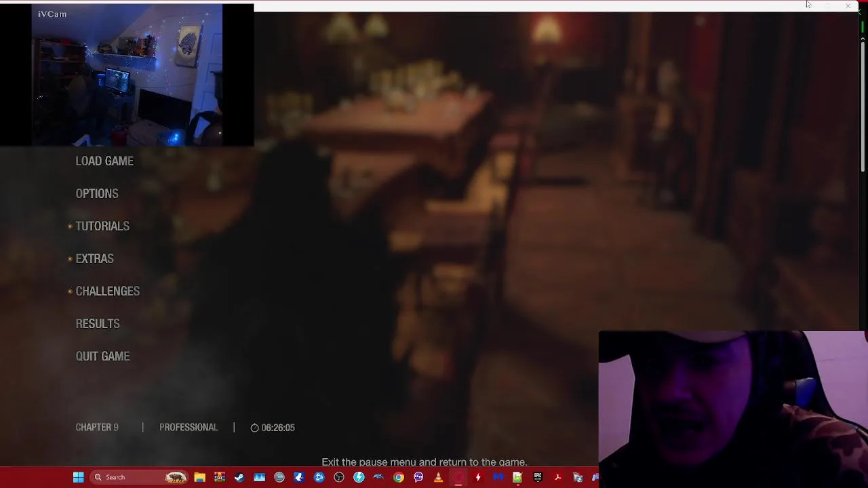Select the active red game taskbar icon

(458, 477)
